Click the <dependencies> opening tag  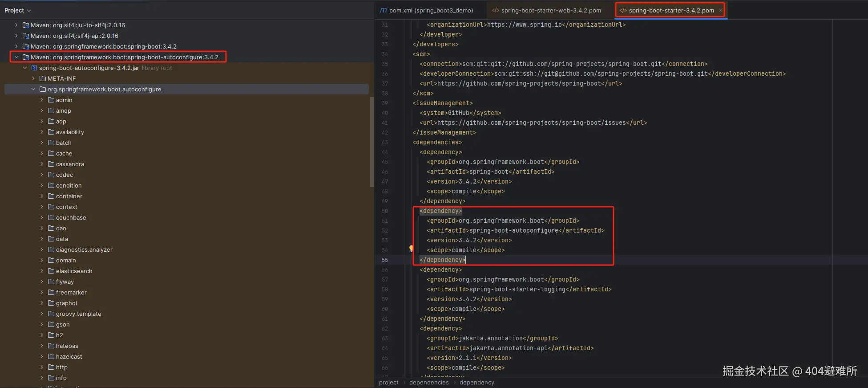click(x=437, y=143)
